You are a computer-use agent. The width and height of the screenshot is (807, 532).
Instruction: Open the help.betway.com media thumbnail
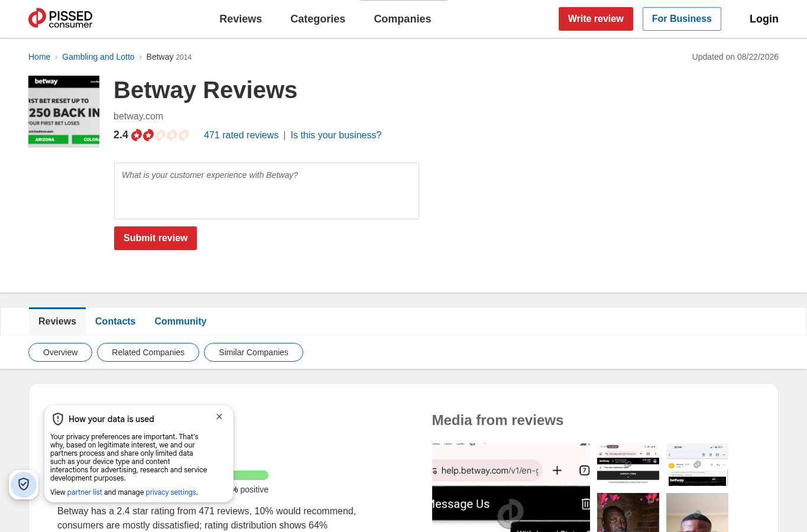click(x=511, y=488)
